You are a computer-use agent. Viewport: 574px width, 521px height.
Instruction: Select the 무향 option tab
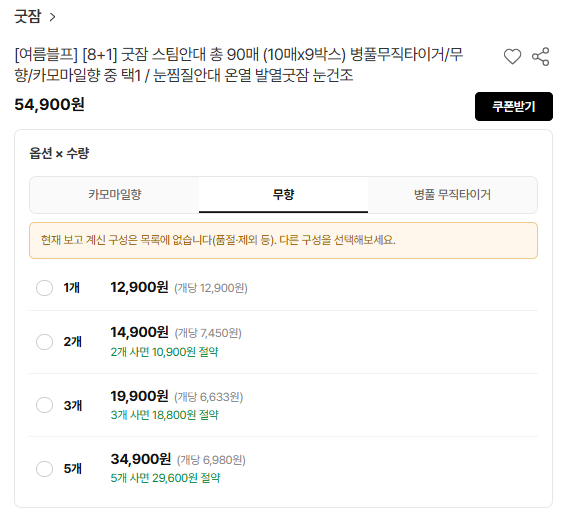[x=283, y=194]
